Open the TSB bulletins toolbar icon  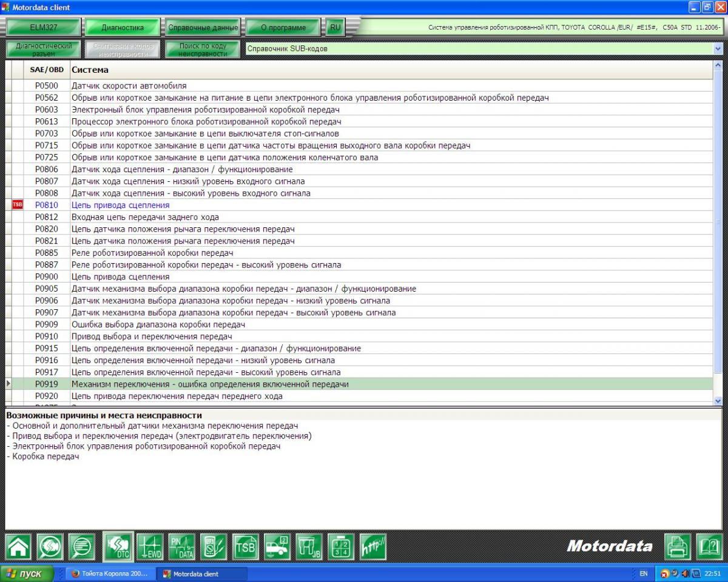tap(246, 546)
